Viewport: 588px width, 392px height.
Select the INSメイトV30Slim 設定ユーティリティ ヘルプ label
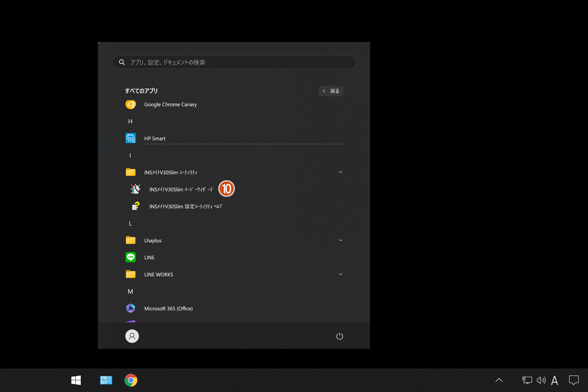tap(186, 207)
